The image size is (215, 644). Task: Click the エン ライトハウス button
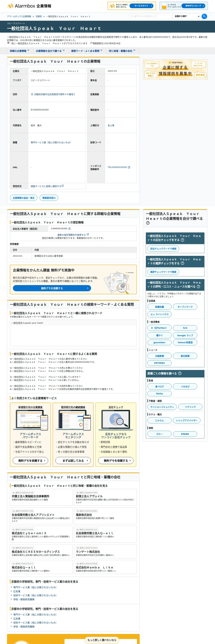click(159, 314)
